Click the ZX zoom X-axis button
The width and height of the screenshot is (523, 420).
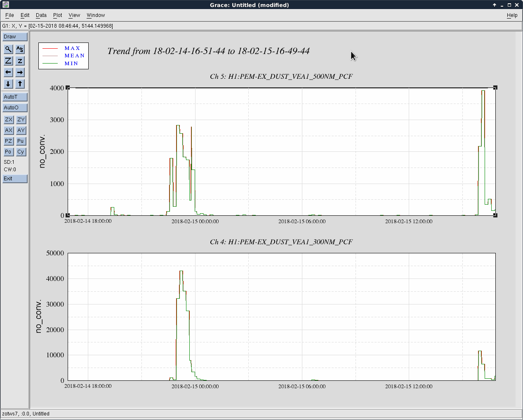coord(9,120)
